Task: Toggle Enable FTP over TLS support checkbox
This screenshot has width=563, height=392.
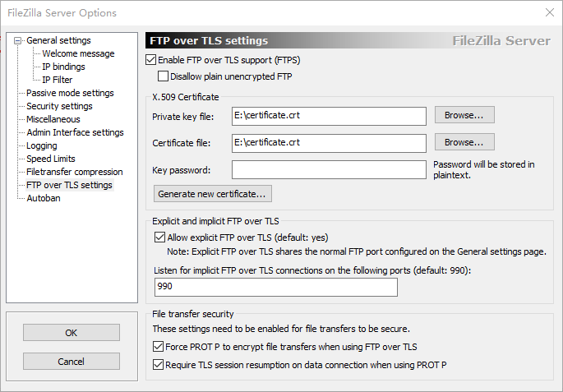Action: click(x=150, y=60)
